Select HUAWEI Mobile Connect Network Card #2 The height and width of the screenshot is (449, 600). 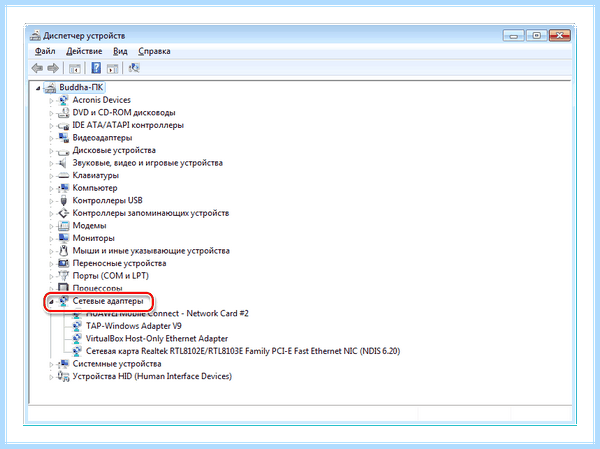[x=167, y=313]
